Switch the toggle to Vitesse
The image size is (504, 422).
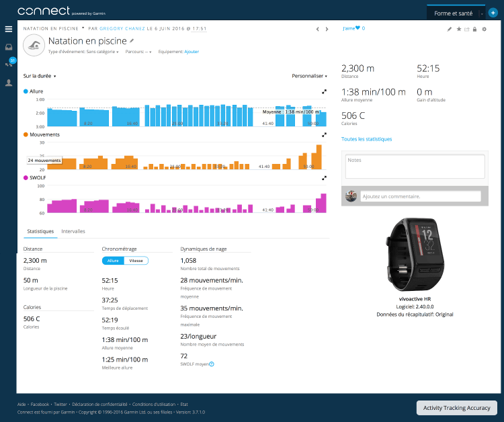[x=136, y=261]
